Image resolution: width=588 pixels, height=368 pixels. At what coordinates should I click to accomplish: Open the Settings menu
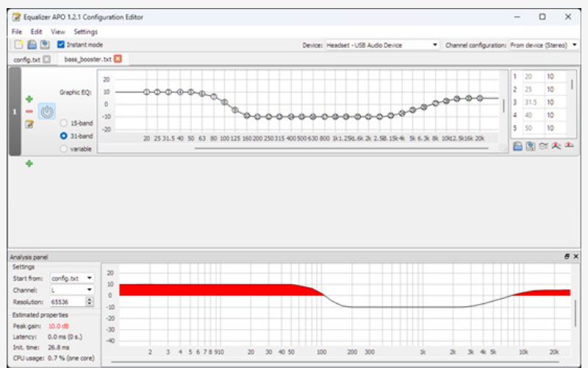[x=85, y=32]
